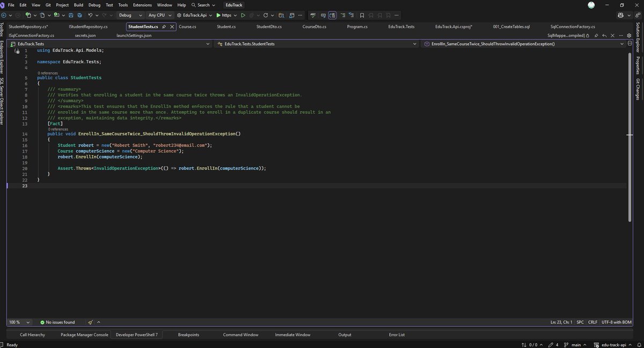Click the code cleanup broom icon

click(91, 322)
